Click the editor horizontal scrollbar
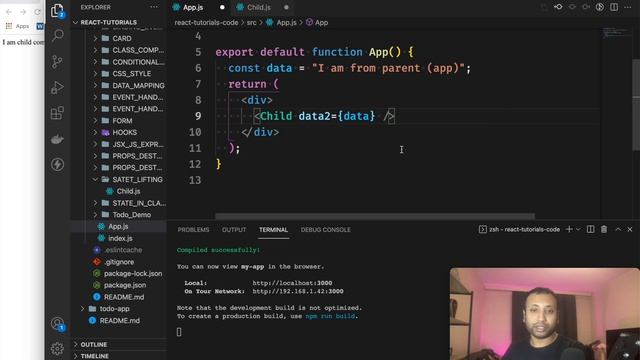The height and width of the screenshot is (360, 640). [x=375, y=216]
